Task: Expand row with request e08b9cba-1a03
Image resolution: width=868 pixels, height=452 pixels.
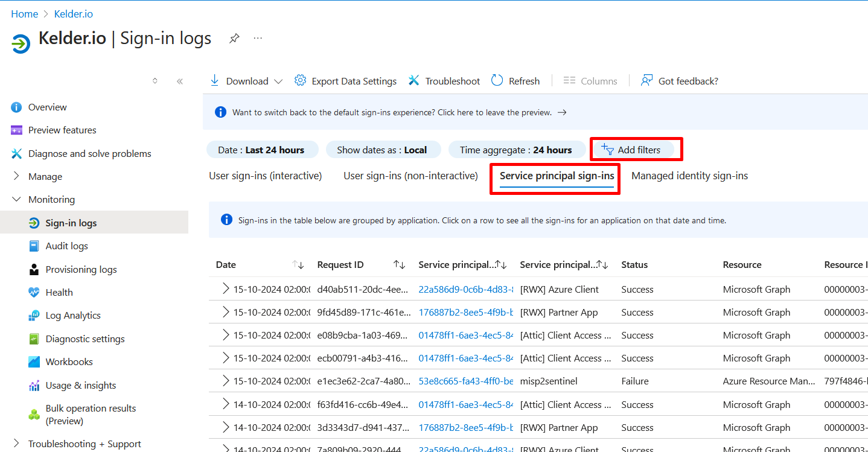Action: pos(226,335)
